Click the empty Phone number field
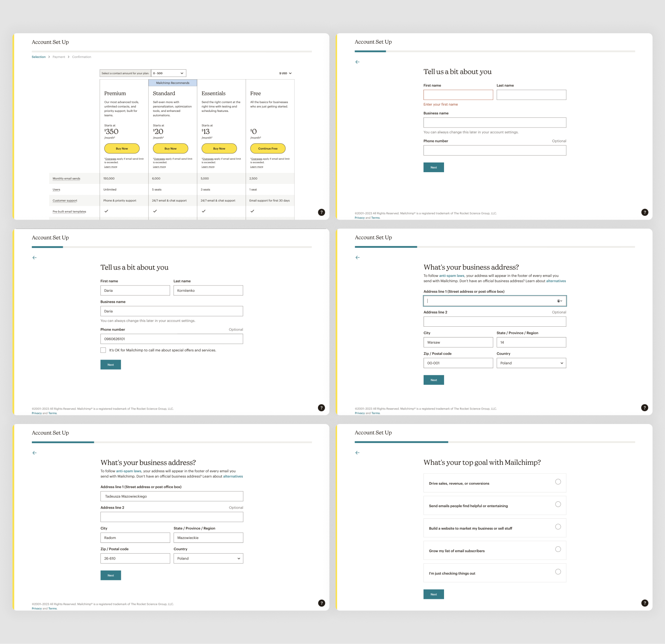The width and height of the screenshot is (665, 644). (x=495, y=150)
